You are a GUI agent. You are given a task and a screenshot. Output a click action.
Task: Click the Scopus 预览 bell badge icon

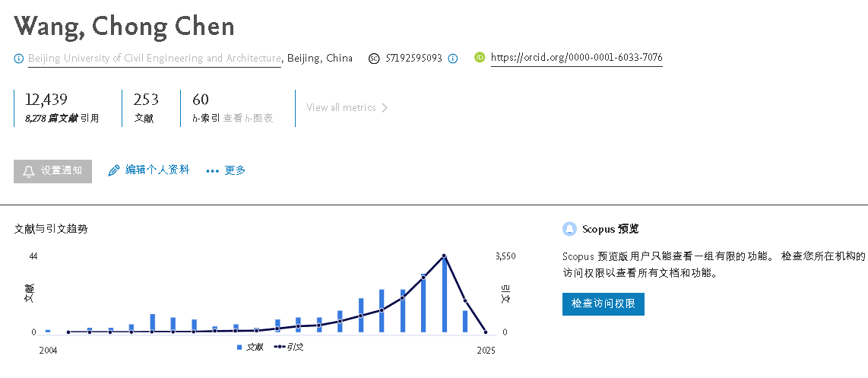tap(569, 229)
